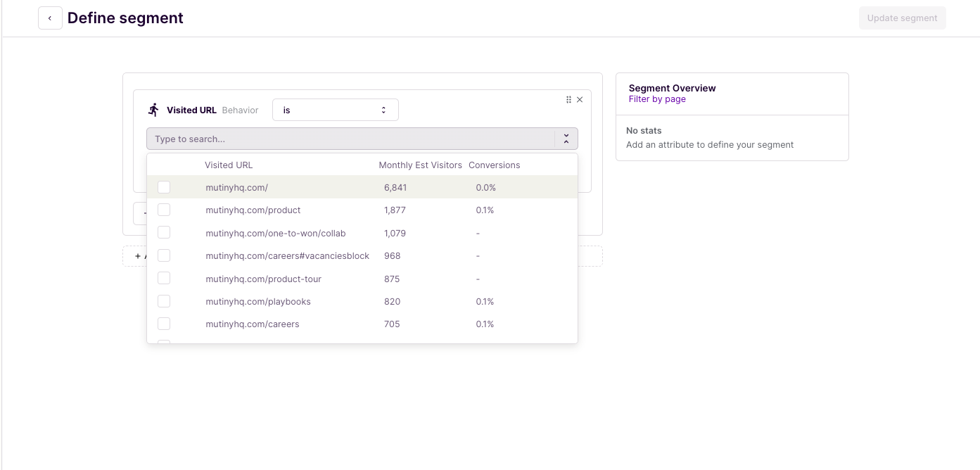Check the mutinyhq.com/ checkbox
Screen dimensions: 980x470
pos(164,187)
